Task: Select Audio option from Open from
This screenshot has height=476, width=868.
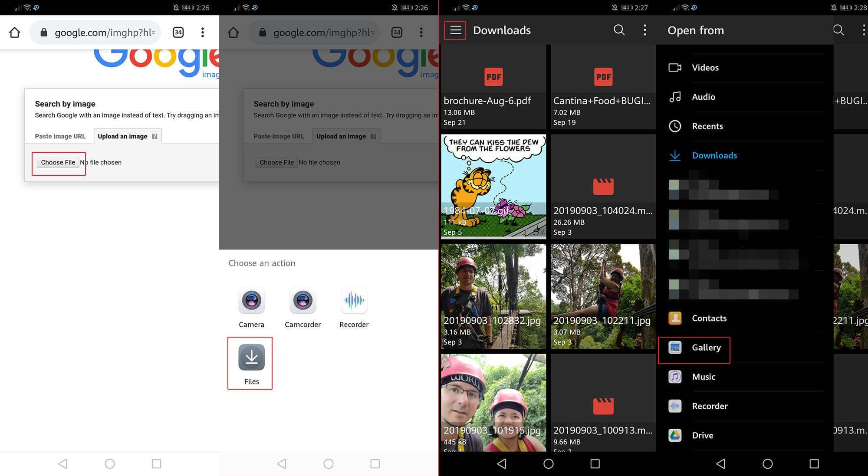Action: click(x=704, y=96)
